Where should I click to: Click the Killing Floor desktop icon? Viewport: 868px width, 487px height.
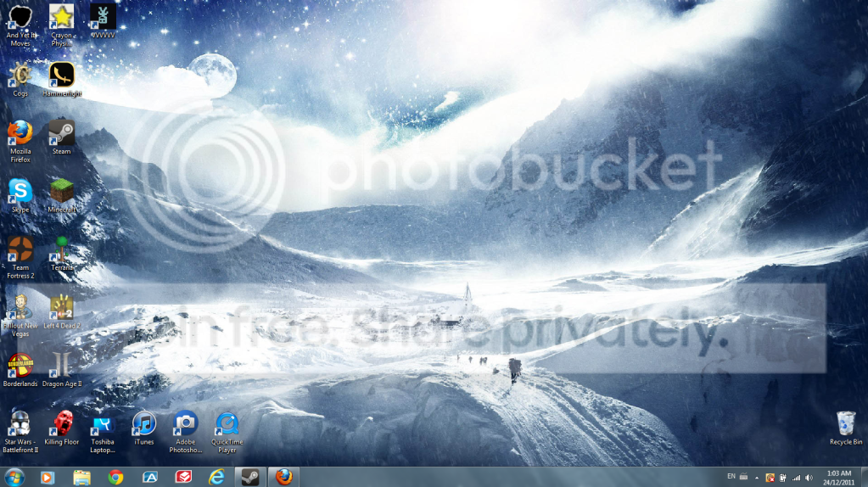click(61, 428)
